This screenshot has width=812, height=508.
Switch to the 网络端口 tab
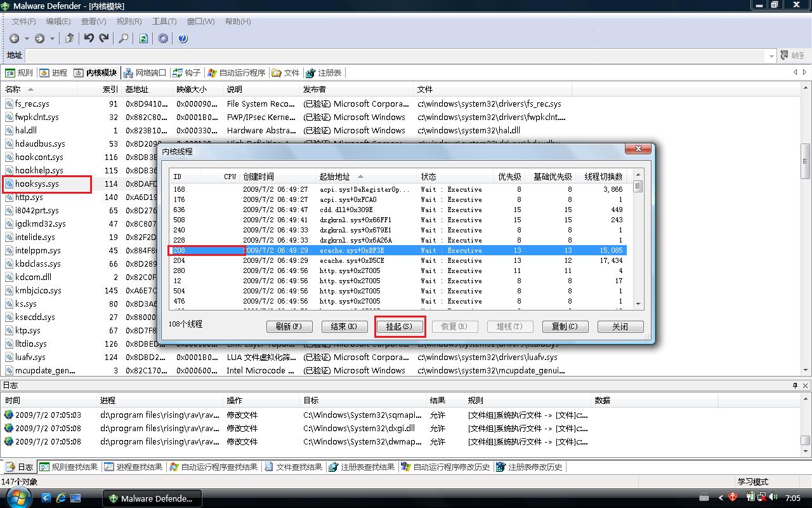pyautogui.click(x=145, y=73)
